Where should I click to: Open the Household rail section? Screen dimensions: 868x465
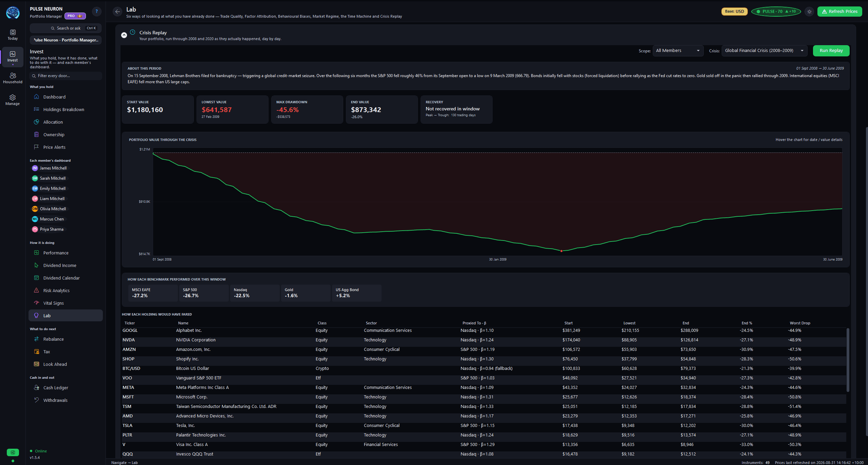[x=13, y=78]
